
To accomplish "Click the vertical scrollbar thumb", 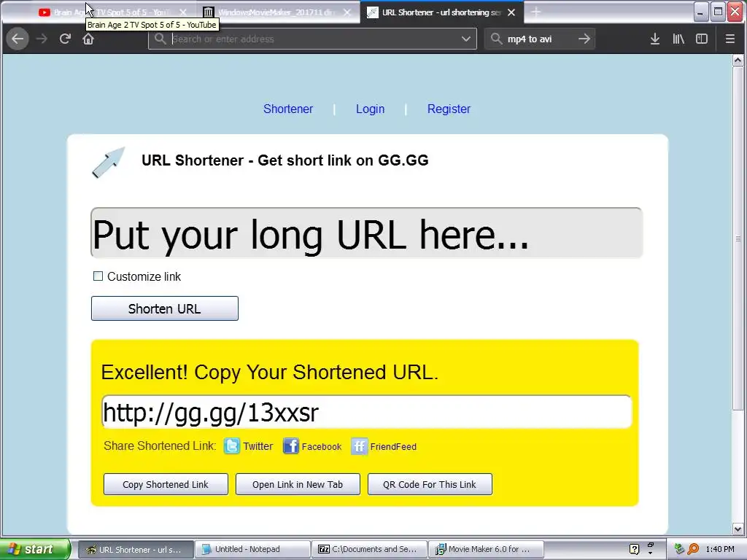I will coord(738,238).
